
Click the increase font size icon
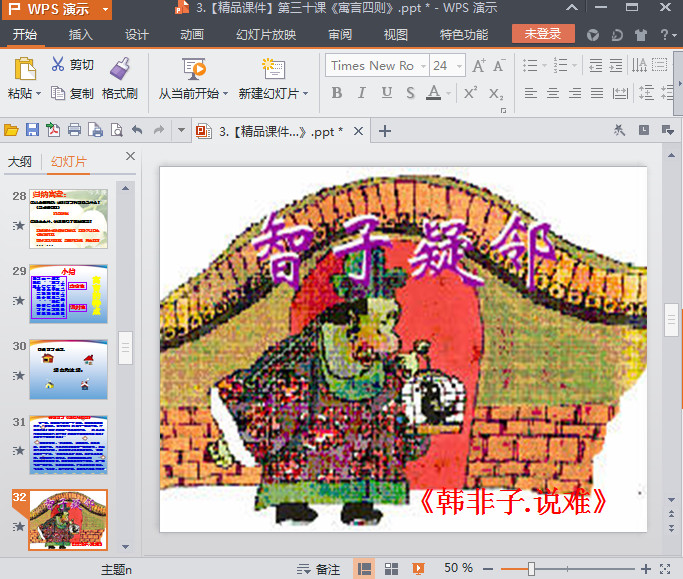click(x=478, y=66)
